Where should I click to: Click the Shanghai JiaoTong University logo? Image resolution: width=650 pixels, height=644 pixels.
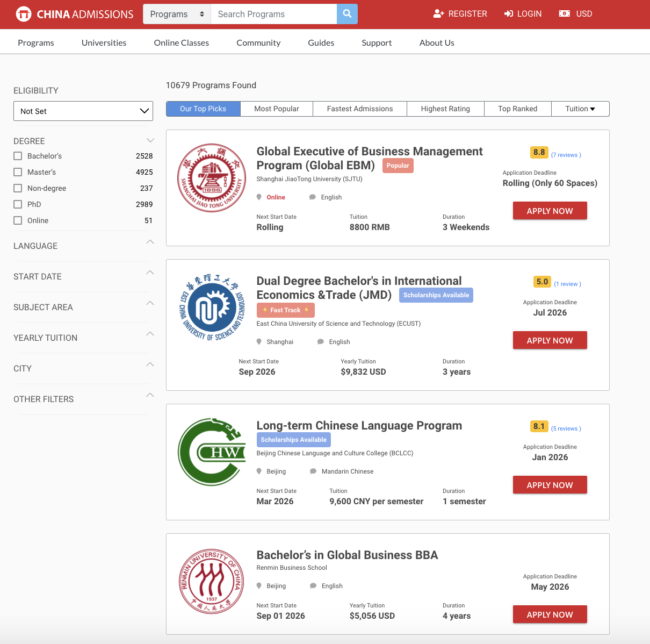coord(211,178)
